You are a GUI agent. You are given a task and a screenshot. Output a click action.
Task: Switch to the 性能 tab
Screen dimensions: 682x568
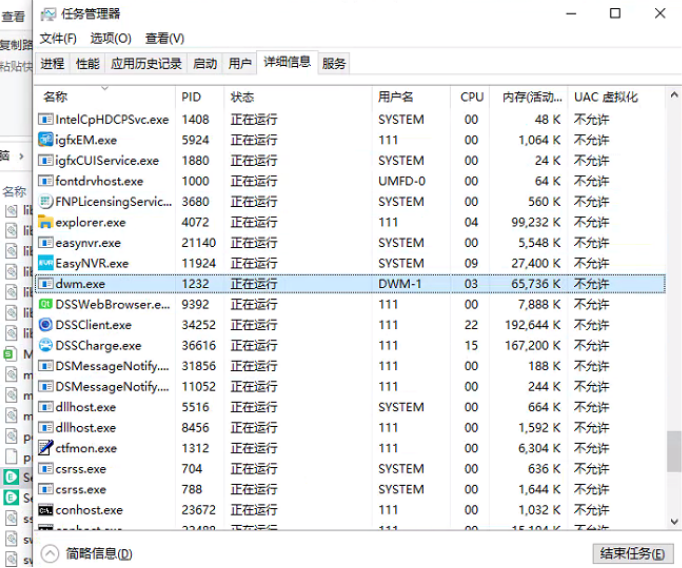click(87, 63)
